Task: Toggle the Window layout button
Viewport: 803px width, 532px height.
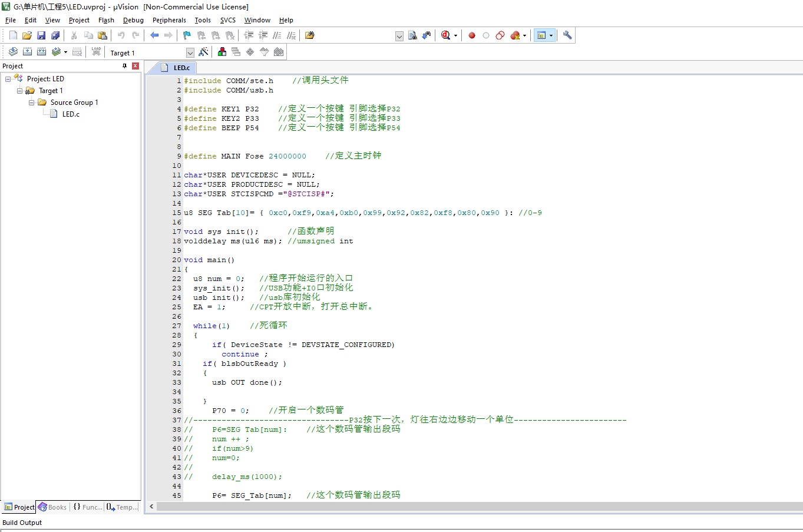Action: click(541, 35)
